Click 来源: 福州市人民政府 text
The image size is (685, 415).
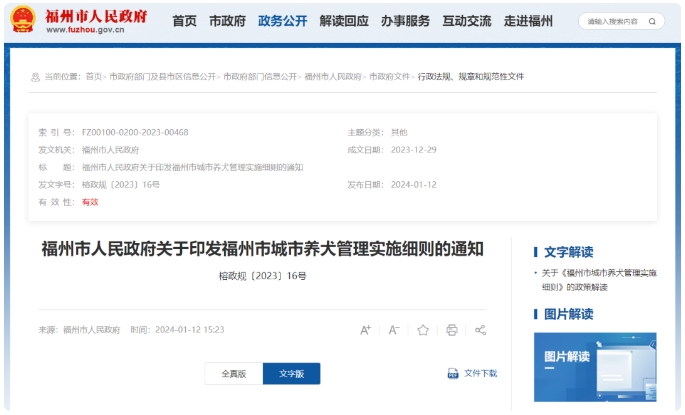click(x=79, y=330)
